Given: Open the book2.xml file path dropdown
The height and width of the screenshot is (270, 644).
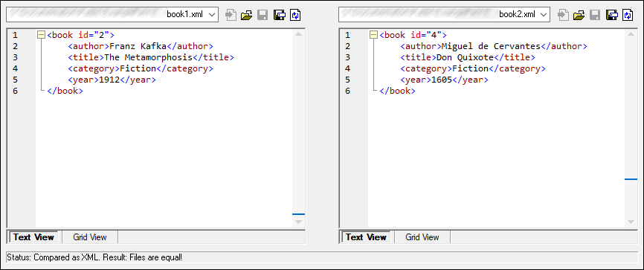Looking at the screenshot, I should point(544,15).
